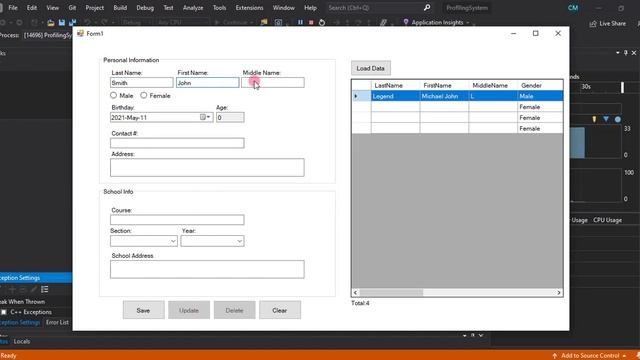Open the CM account badge
This screenshot has height=360, width=640.
pyautogui.click(x=573, y=8)
